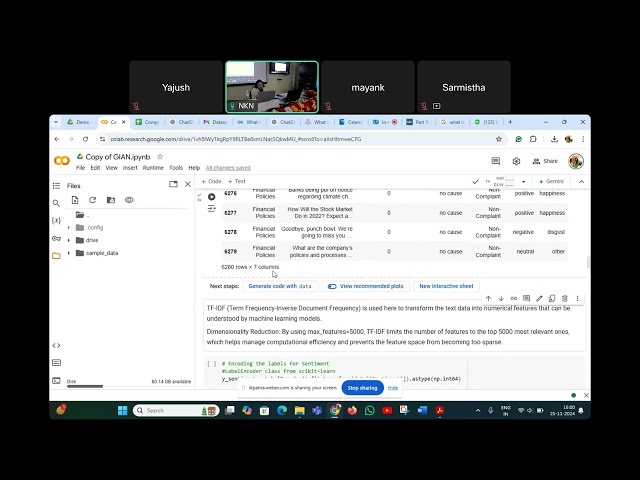Toggle the cell output actions icon

pyautogui.click(x=211, y=209)
